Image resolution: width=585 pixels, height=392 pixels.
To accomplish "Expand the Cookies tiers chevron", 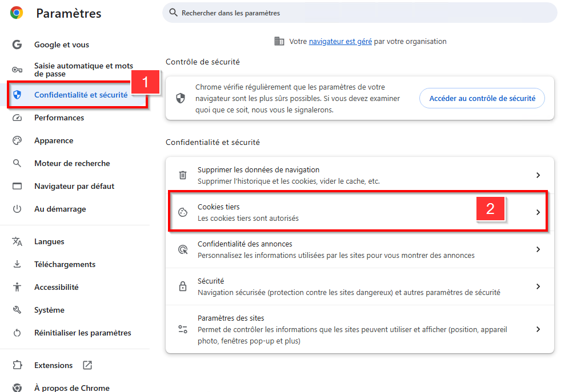I will pos(538,212).
